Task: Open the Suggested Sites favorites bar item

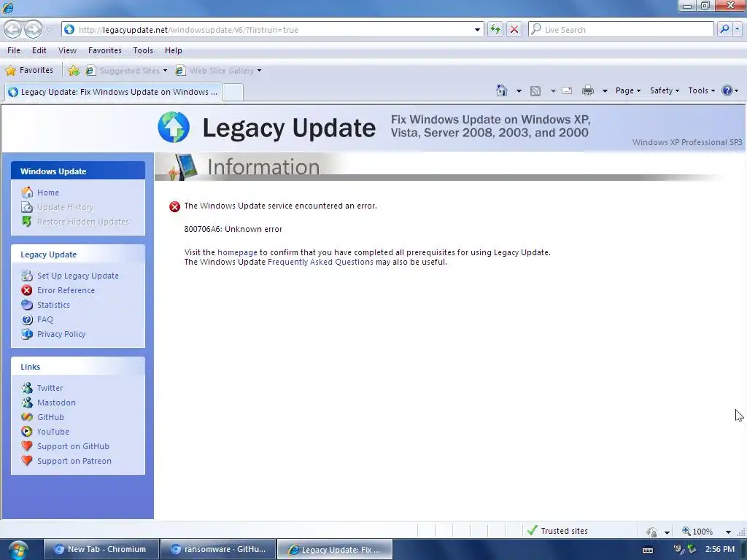Action: coord(126,71)
